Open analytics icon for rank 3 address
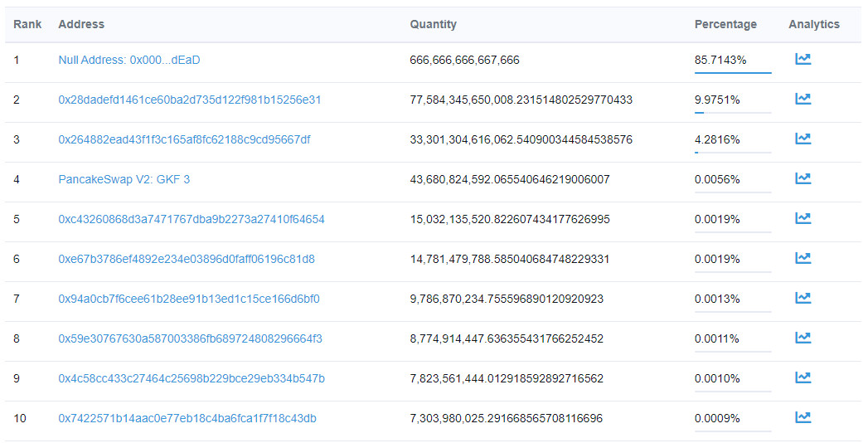This screenshot has height=443, width=868. pos(803,139)
